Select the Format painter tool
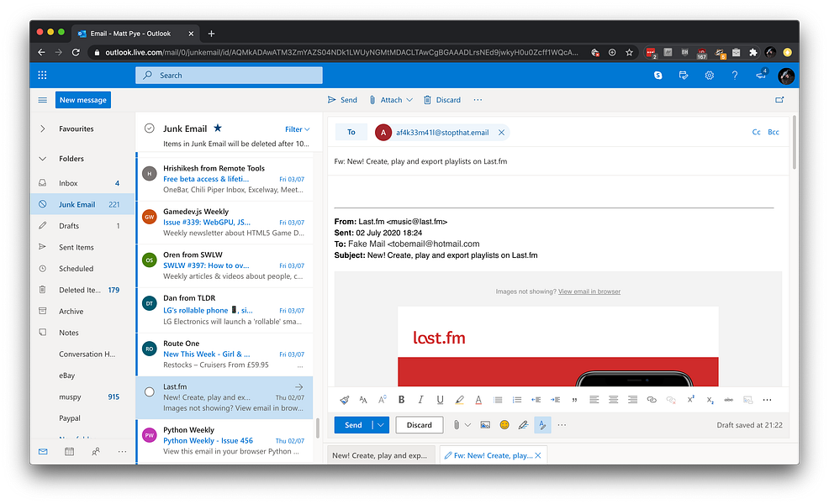Image resolution: width=829 pixels, height=504 pixels. pyautogui.click(x=344, y=400)
